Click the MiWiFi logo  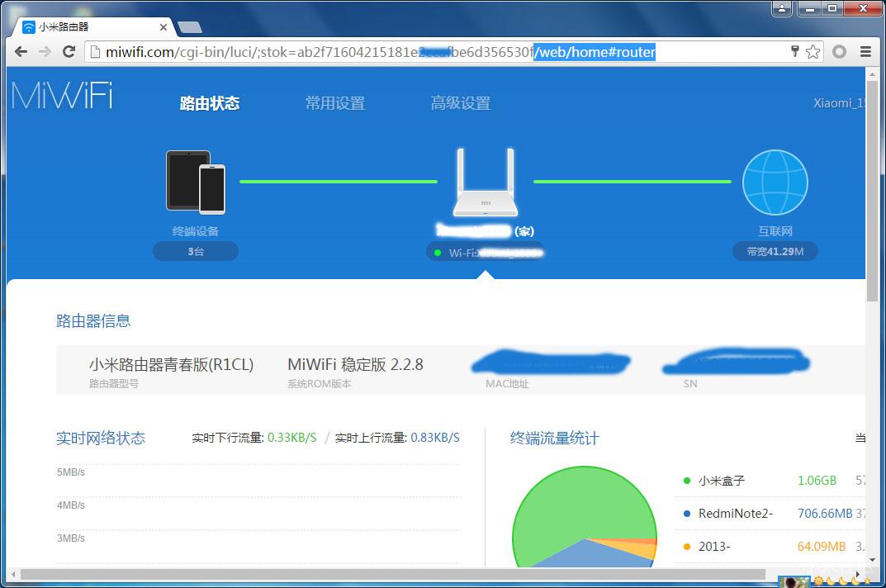(x=62, y=95)
